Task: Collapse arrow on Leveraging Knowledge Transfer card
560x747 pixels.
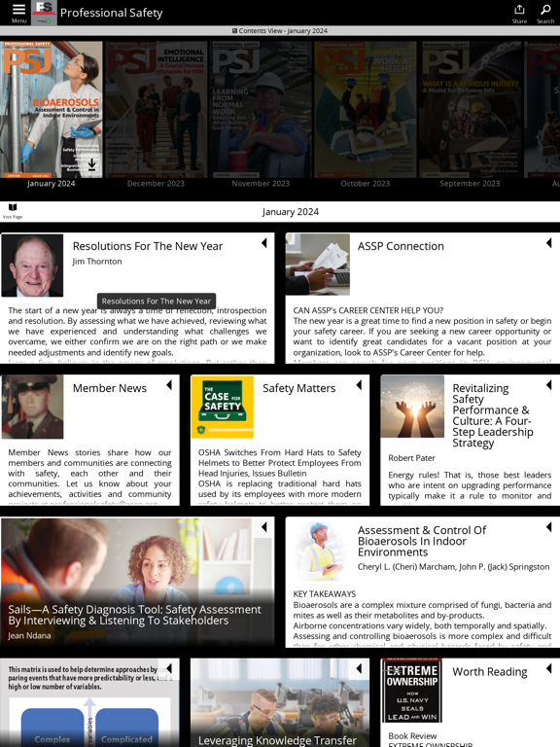Action: click(359, 668)
